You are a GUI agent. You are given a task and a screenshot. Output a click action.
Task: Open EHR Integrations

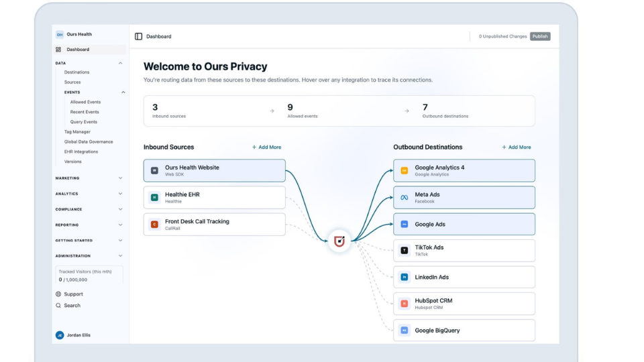81,152
